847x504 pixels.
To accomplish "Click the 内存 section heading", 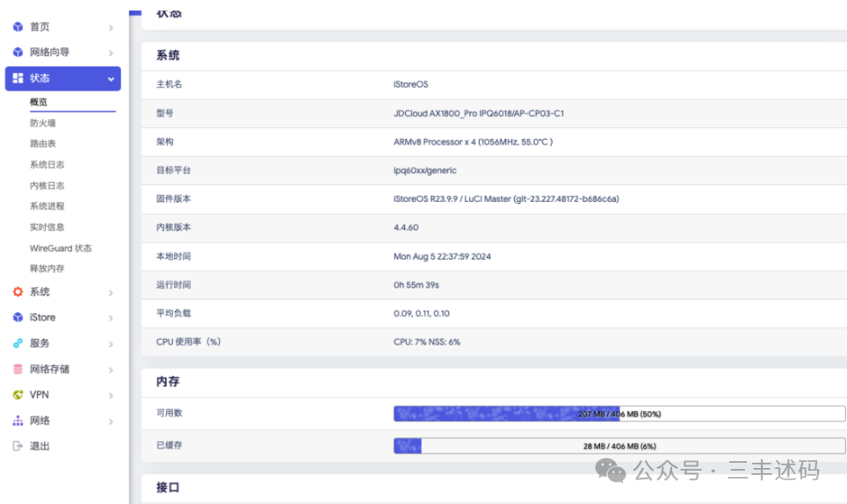I will coord(168,381).
